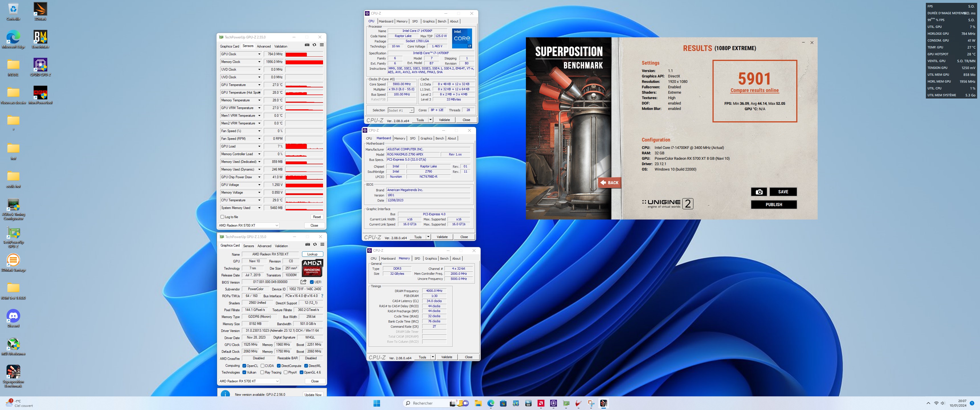Click the GPU Load sensor graph
980x410 pixels.
point(304,146)
